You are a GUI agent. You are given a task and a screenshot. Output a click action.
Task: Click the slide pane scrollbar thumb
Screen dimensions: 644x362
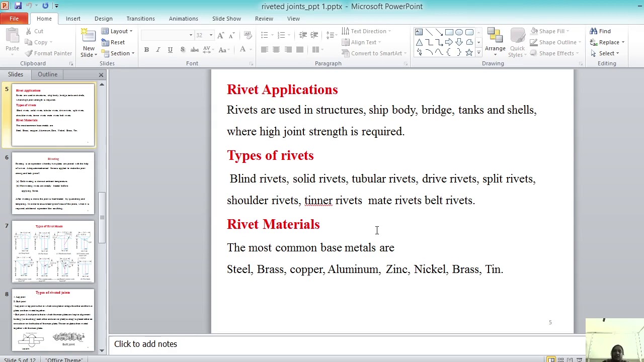(x=102, y=217)
